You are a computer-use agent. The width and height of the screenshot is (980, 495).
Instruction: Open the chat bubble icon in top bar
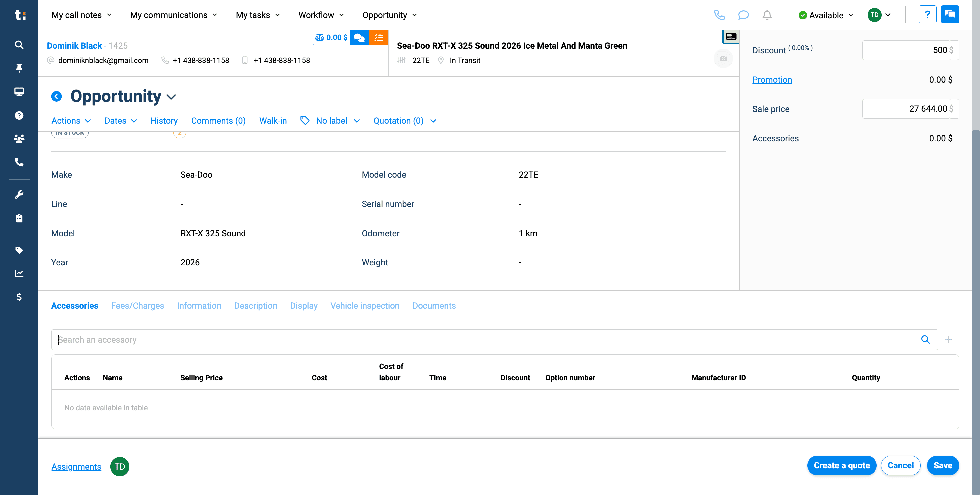pos(743,15)
